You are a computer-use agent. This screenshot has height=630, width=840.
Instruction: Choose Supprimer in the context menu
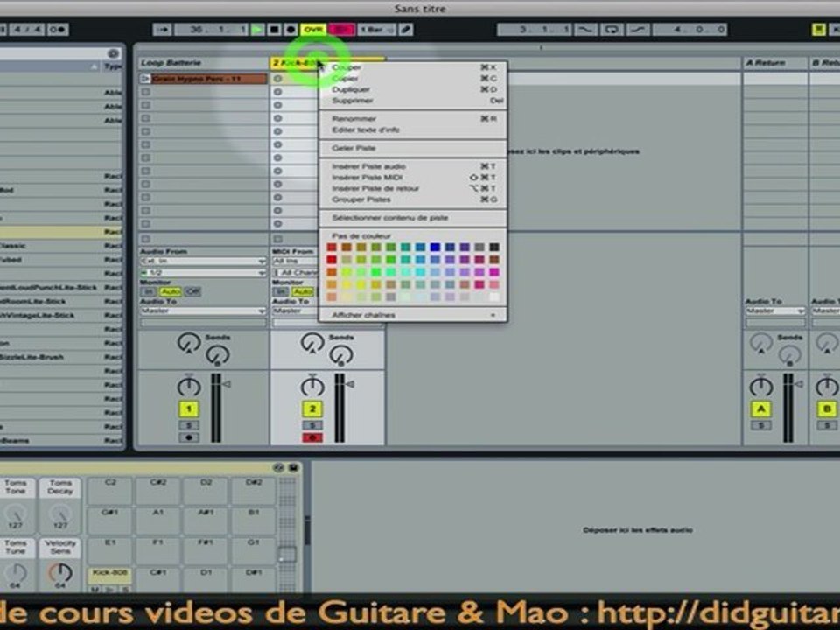[x=414, y=101]
